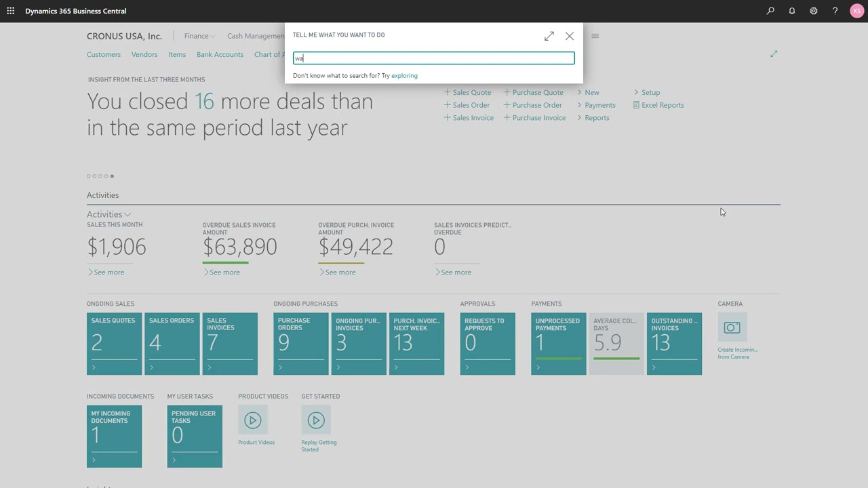Click the search text input field
Image resolution: width=868 pixels, height=488 pixels.
[x=434, y=58]
